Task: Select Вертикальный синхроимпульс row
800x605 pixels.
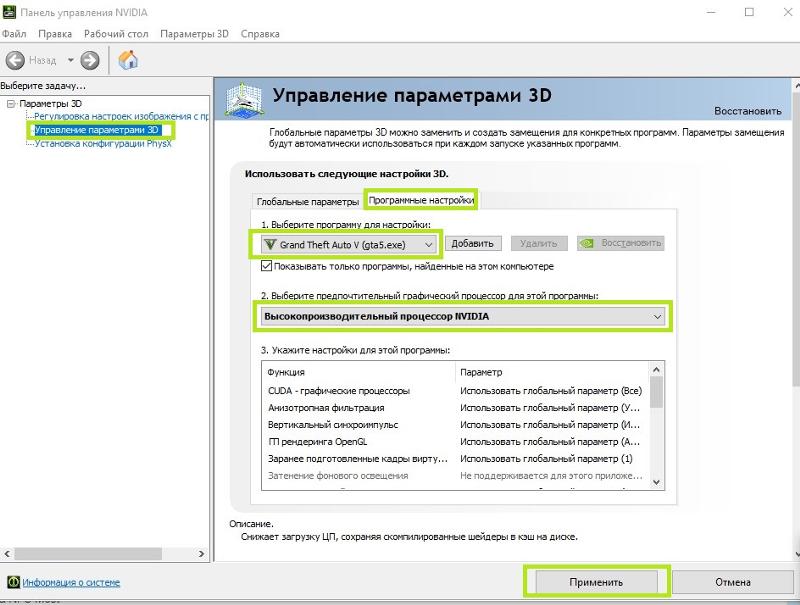Action: click(x=455, y=424)
